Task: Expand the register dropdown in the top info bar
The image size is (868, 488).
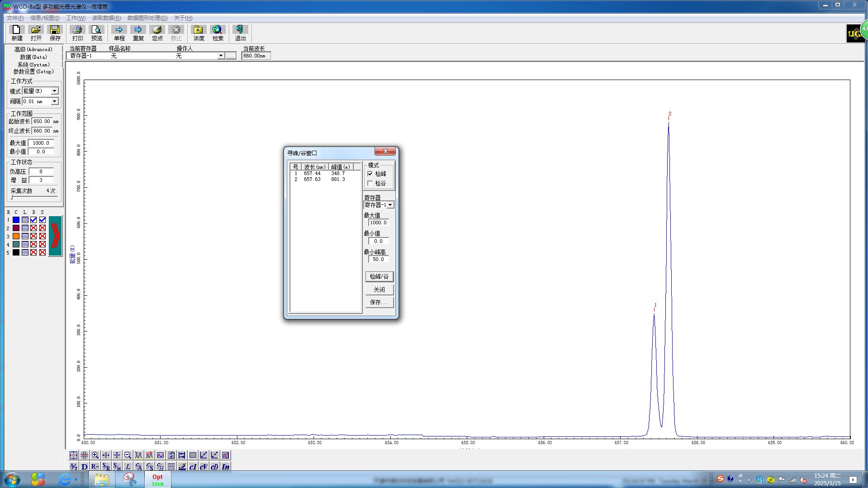Action: 221,56
